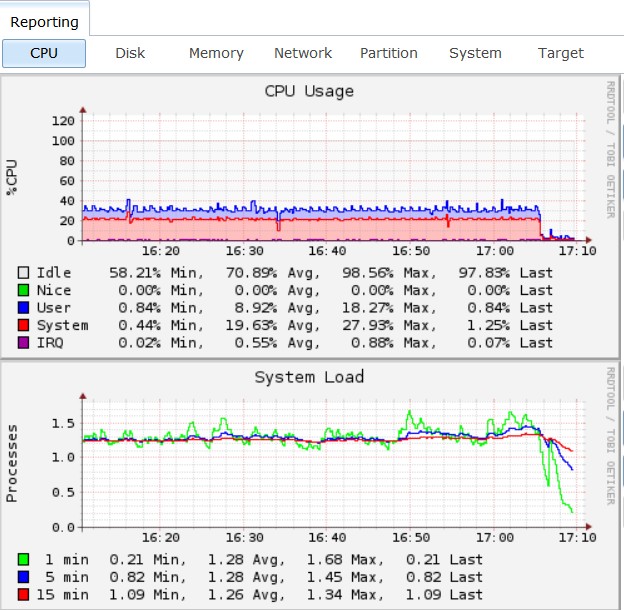Click 15 min max load 1.34
This screenshot has width=624, height=610.
pyautogui.click(x=324, y=594)
